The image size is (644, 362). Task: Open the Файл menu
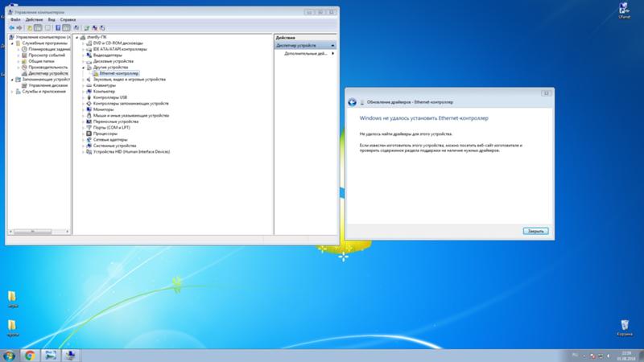(x=15, y=19)
